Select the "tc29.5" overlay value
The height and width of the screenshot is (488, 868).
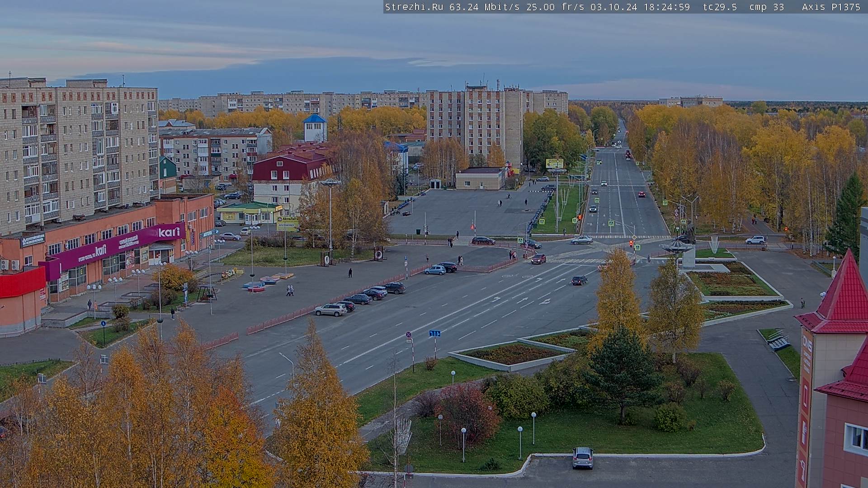click(720, 7)
